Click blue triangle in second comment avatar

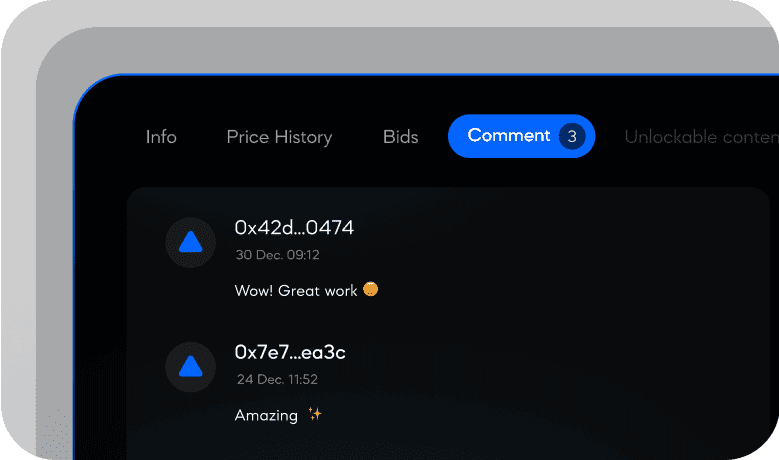[190, 366]
